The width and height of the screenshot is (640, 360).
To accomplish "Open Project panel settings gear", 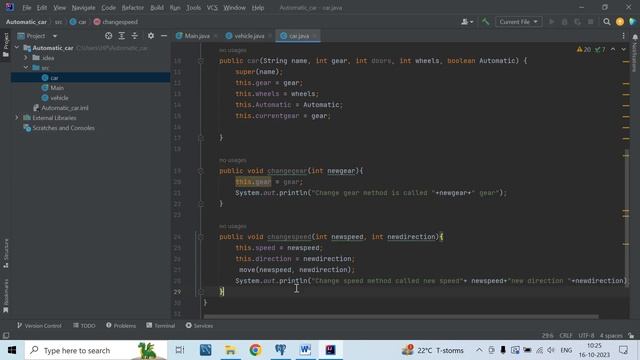I will 151,36.
